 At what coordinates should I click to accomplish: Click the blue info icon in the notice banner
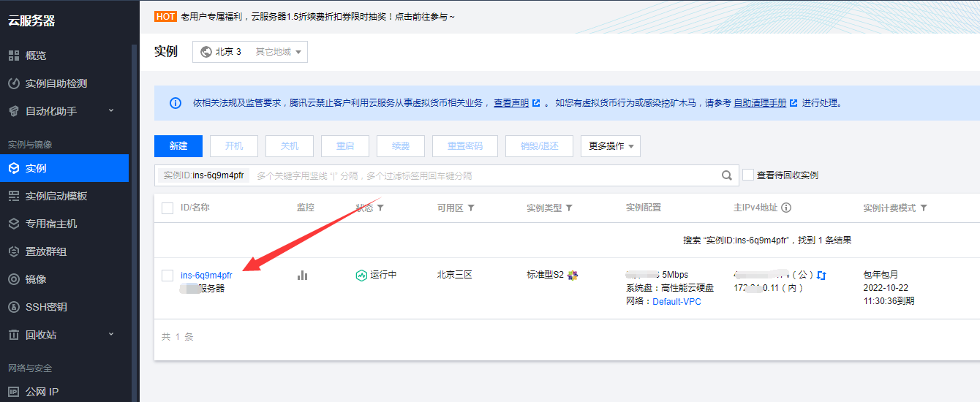pyautogui.click(x=176, y=103)
